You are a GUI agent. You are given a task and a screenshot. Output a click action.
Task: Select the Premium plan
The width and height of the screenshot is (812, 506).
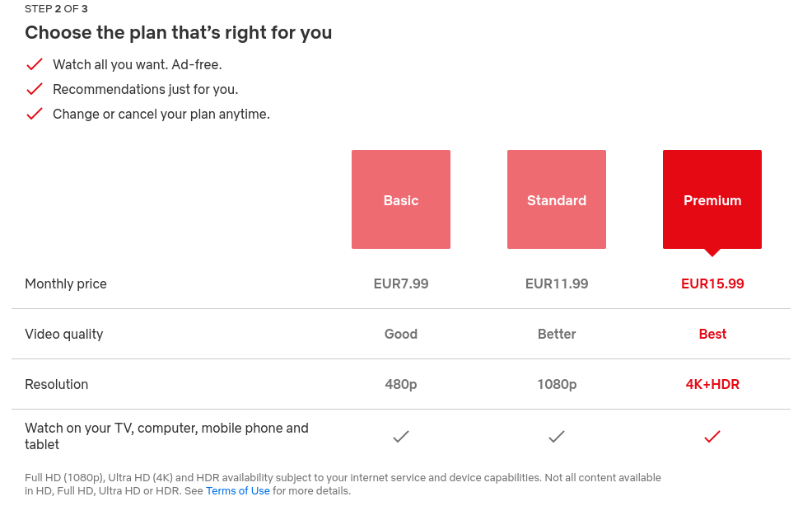tap(712, 199)
